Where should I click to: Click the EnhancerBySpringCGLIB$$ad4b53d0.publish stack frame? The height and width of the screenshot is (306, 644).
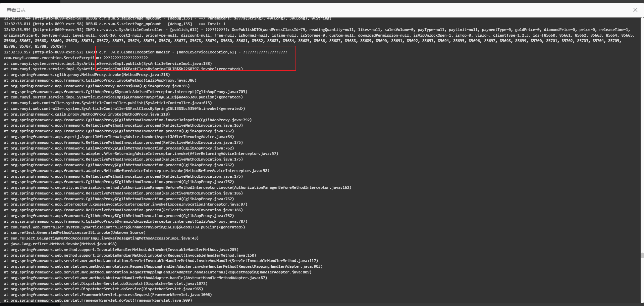pyautogui.click(x=123, y=97)
